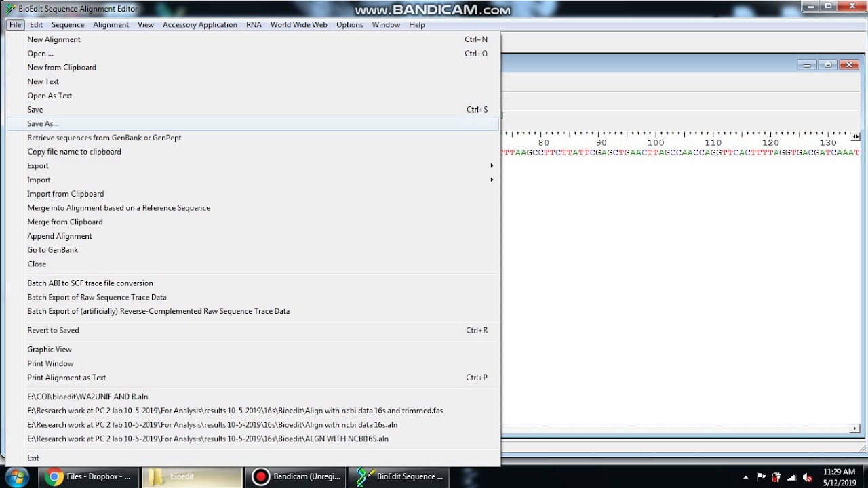868x488 pixels.
Task: Minimize the inner alignment window
Action: [x=807, y=65]
